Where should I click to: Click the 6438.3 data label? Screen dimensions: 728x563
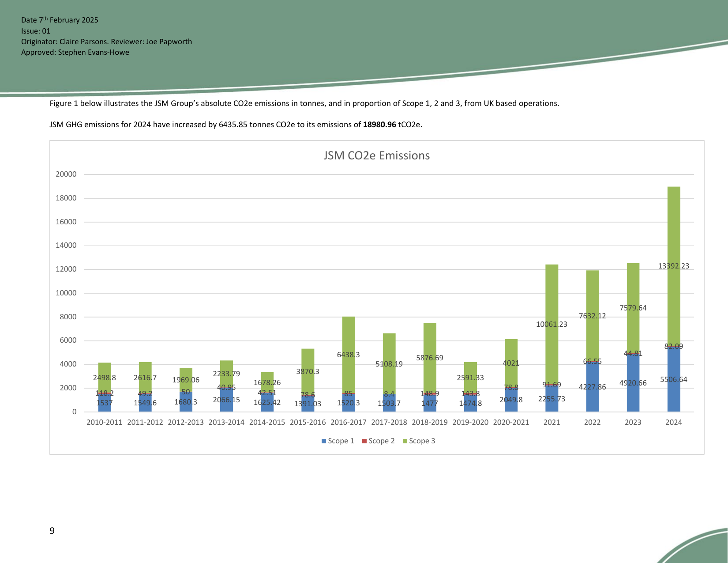pos(349,355)
